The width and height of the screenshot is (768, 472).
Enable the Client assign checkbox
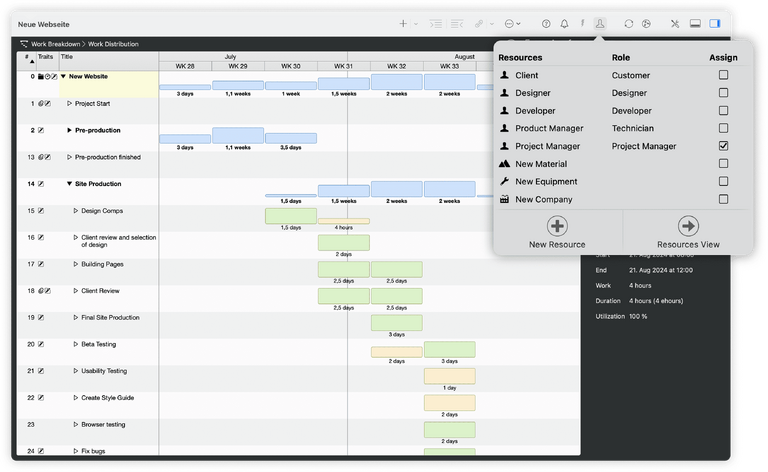723,75
